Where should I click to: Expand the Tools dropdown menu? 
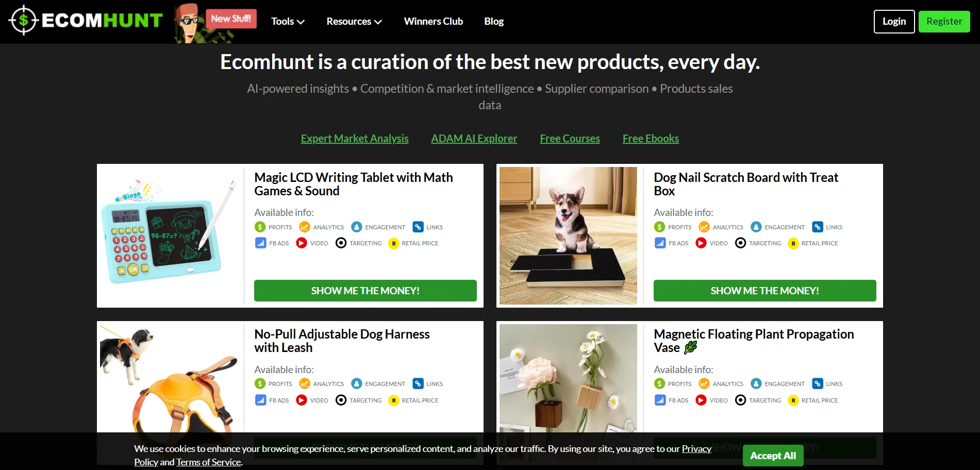coord(288,22)
